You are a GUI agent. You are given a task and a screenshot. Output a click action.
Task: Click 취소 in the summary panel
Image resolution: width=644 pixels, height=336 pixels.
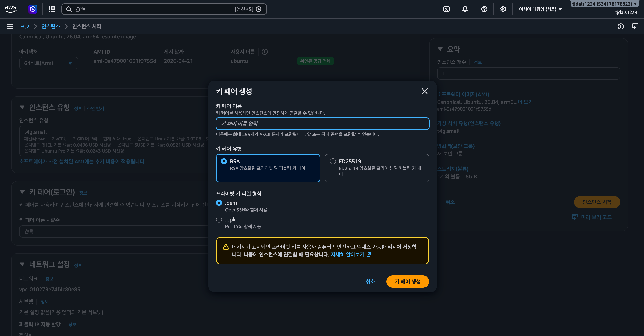point(450,202)
